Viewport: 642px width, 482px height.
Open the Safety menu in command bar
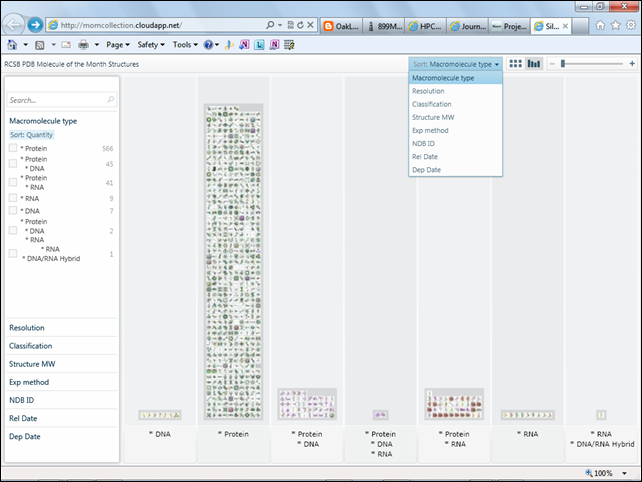click(x=149, y=45)
